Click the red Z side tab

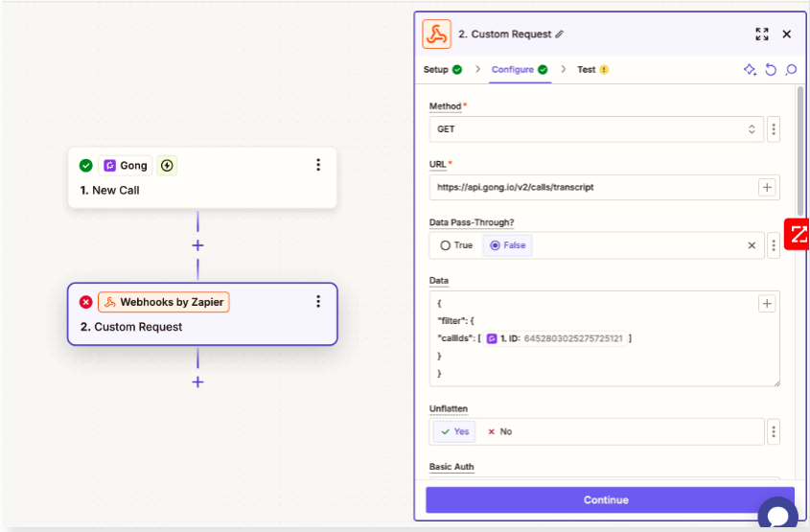tap(797, 235)
